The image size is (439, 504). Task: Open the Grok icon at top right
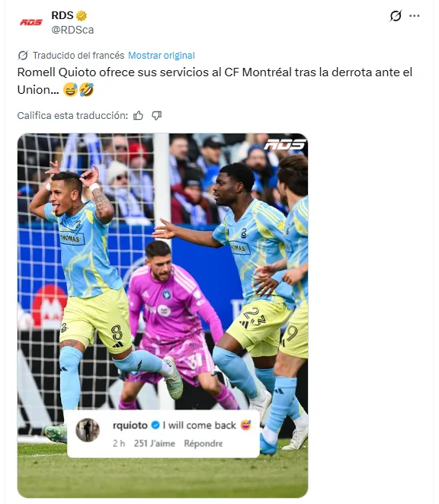[396, 16]
